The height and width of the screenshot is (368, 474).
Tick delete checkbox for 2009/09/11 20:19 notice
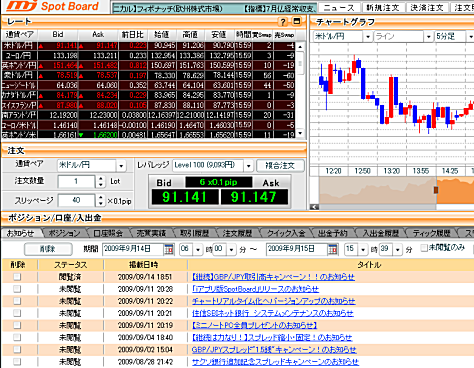click(x=17, y=325)
